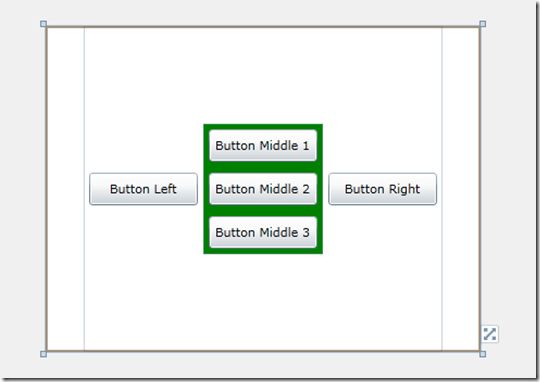Select Button Middle 3
The width and height of the screenshot is (540, 382).
[x=263, y=233]
